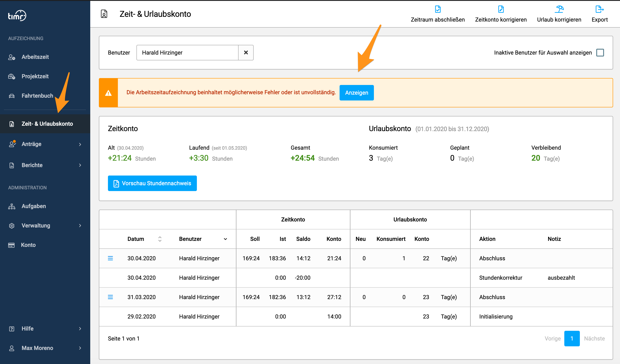This screenshot has height=364, width=620.
Task: Open Aufgaben in Administration
Action: click(34, 206)
